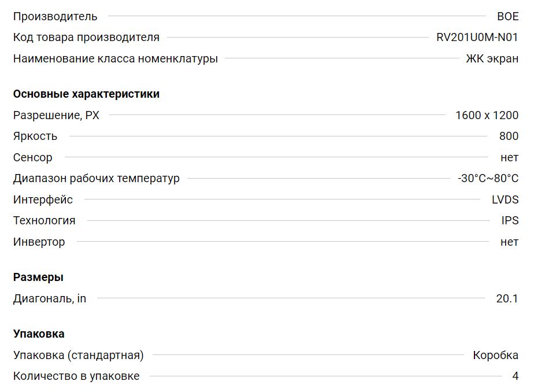560x392 pixels.
Task: Click the Наименование класса номенклатуры label
Action: pos(116,58)
